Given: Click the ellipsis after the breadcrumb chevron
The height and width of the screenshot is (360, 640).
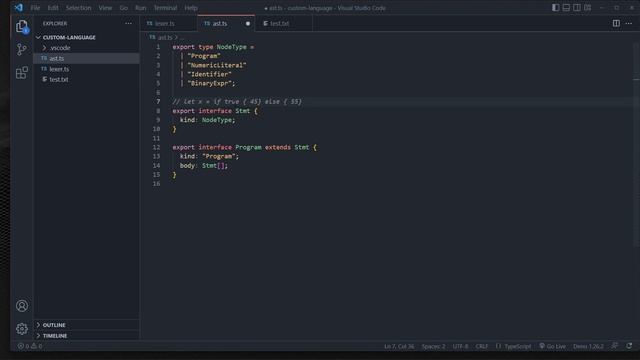Looking at the screenshot, I should click(182, 38).
